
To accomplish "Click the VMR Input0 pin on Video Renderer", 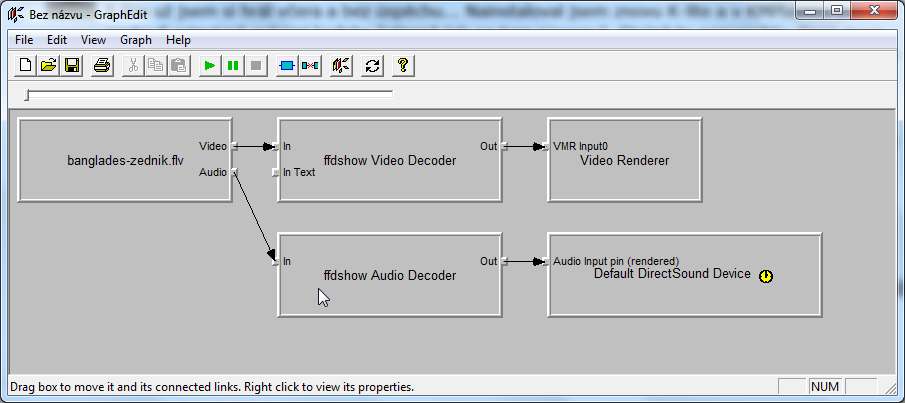I will (546, 146).
